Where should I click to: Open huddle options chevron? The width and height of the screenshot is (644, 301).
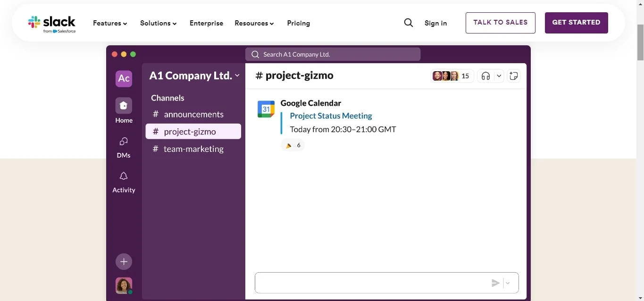point(499,76)
